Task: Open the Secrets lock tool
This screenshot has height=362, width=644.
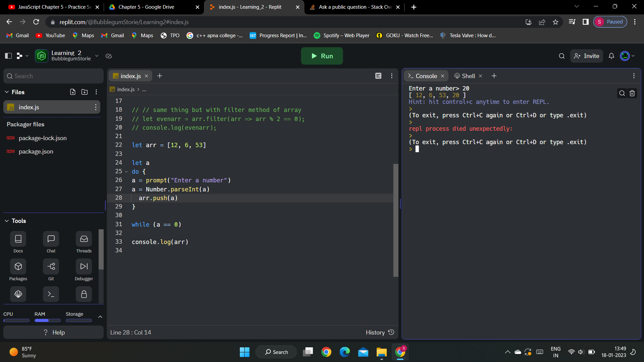Action: click(x=84, y=294)
